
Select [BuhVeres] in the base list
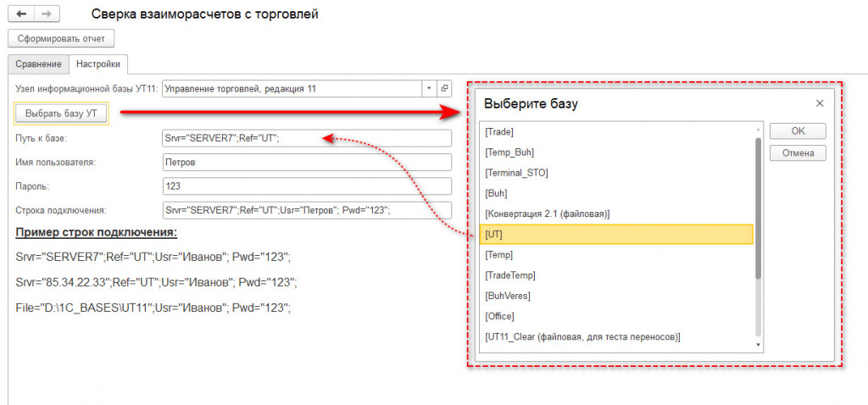point(617,296)
